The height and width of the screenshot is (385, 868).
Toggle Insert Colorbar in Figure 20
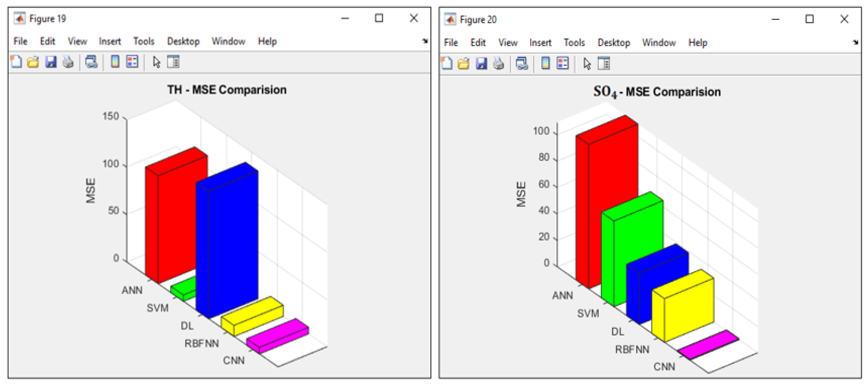[545, 63]
